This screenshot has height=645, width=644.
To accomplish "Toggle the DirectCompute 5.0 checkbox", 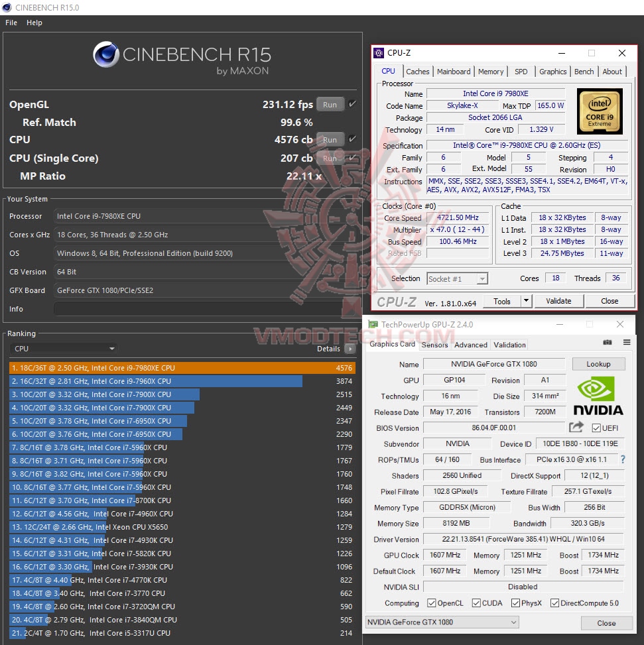I will (554, 603).
